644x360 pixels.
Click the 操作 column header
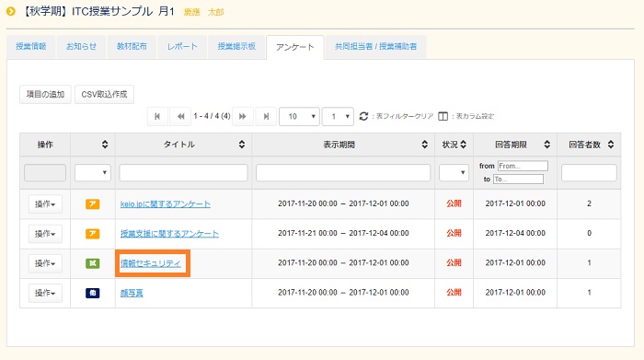[45, 145]
